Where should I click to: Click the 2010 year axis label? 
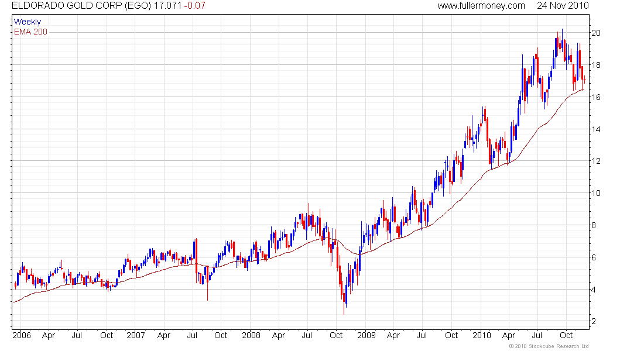[482, 335]
